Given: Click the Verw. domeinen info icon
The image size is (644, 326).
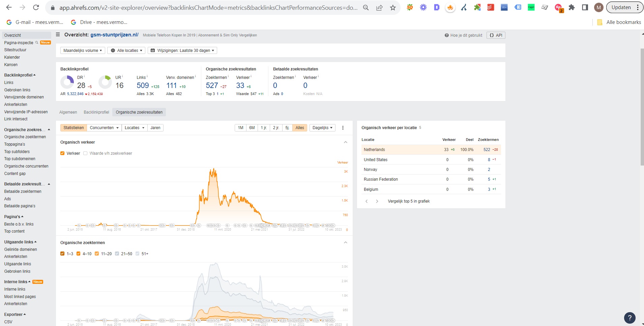Looking at the screenshot, I should coord(196,76).
